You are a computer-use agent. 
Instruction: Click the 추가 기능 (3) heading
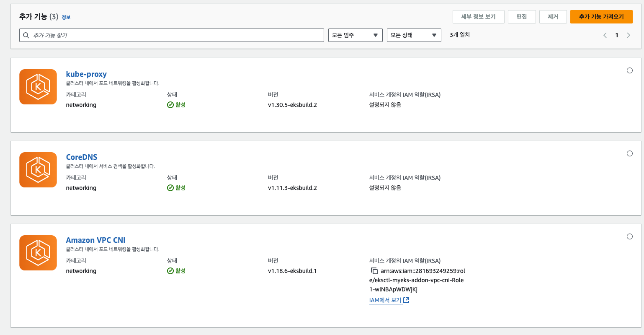click(39, 17)
